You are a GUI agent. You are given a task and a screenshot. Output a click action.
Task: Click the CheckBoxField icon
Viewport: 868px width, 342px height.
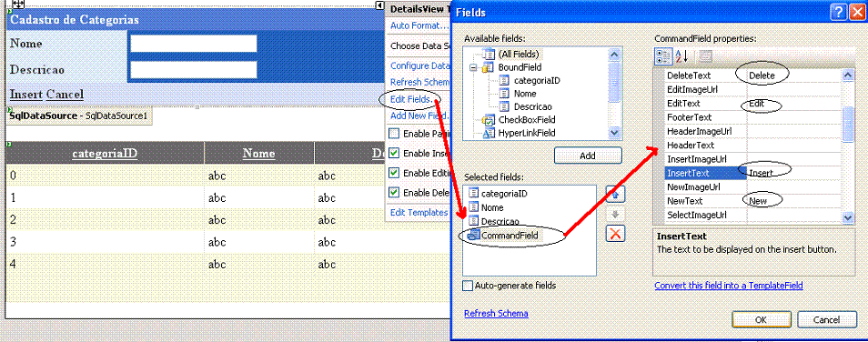pos(489,119)
